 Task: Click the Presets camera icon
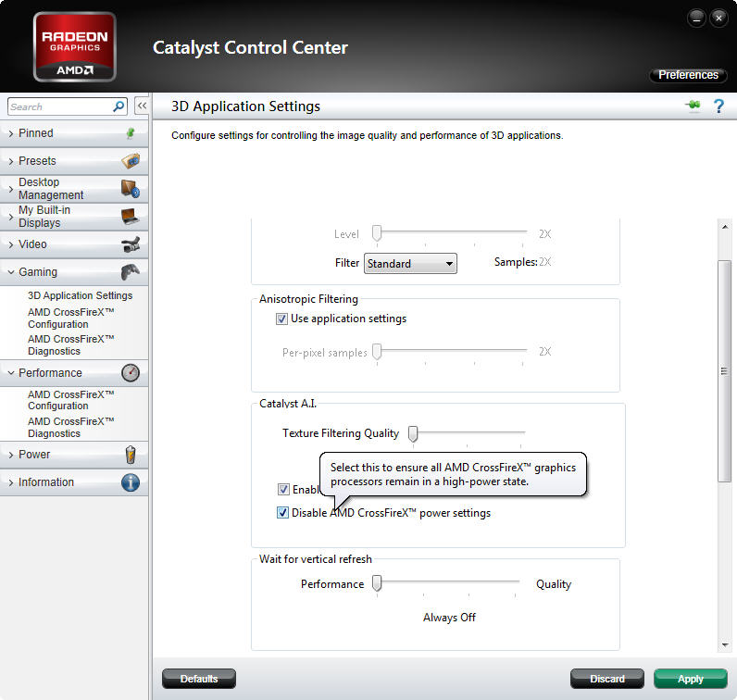click(131, 161)
